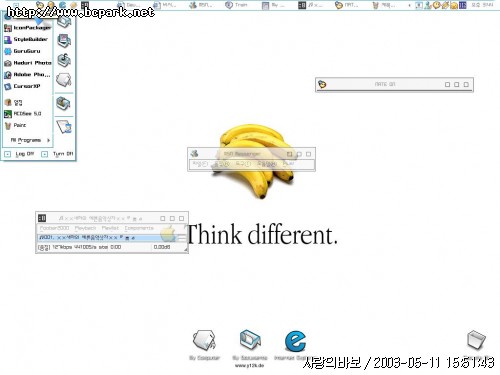Click the NATE ON window face icon
The height and width of the screenshot is (375, 500).
pos(322,84)
